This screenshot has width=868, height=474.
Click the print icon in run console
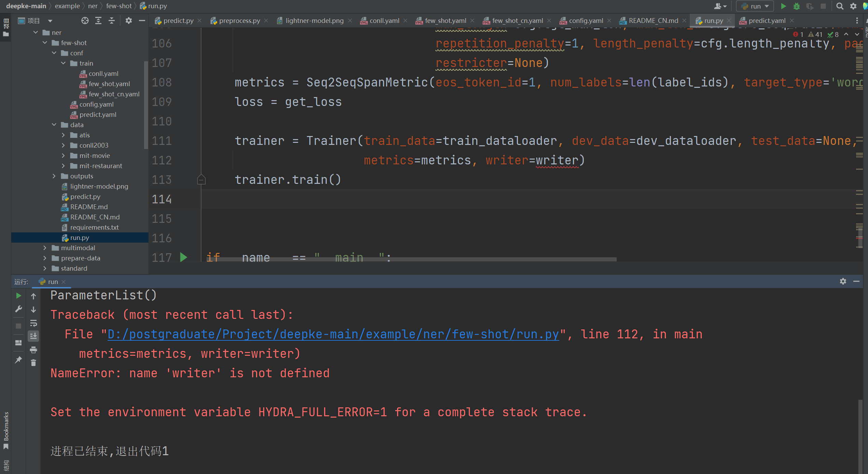point(33,350)
